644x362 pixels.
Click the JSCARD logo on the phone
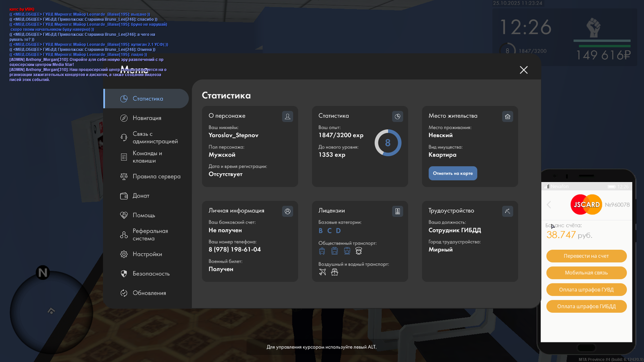pyautogui.click(x=587, y=205)
